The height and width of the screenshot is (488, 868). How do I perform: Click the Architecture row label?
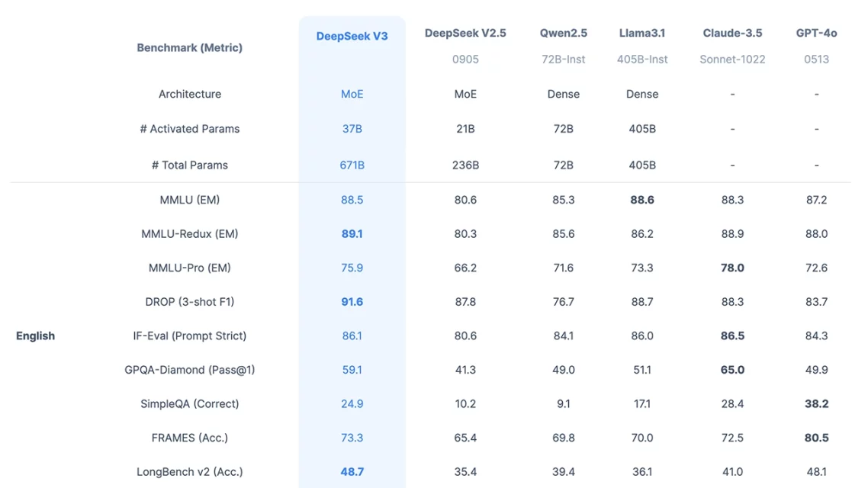189,94
